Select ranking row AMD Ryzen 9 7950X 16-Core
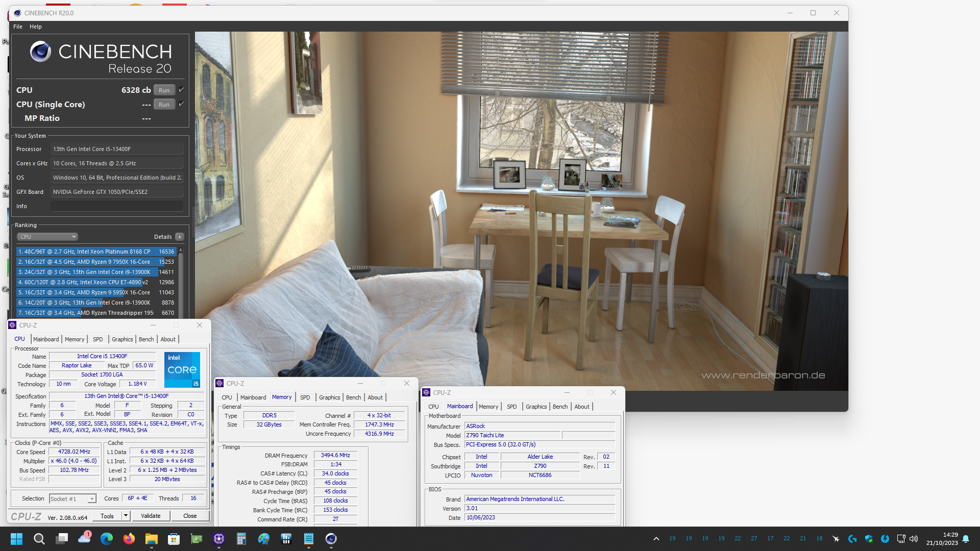The width and height of the screenshot is (980, 551). (96, 262)
